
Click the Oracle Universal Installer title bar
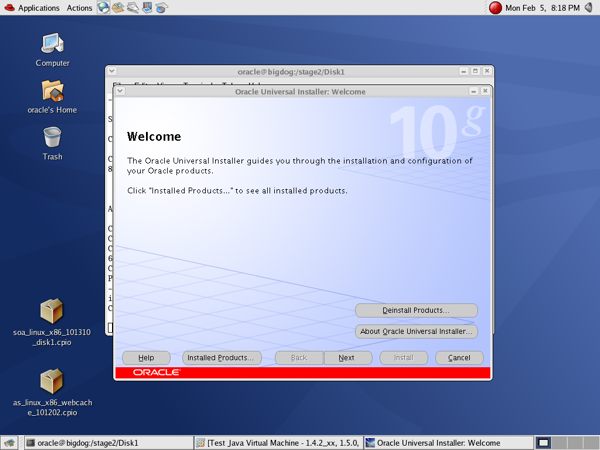(300, 91)
